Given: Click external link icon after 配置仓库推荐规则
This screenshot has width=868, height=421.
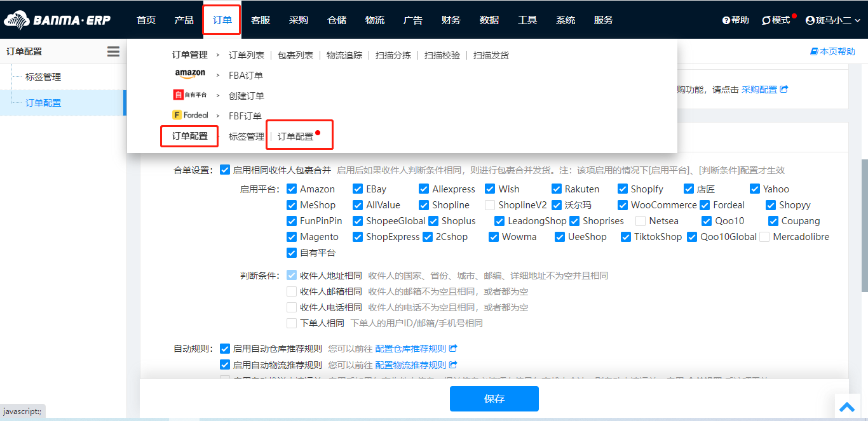Looking at the screenshot, I should point(453,349).
